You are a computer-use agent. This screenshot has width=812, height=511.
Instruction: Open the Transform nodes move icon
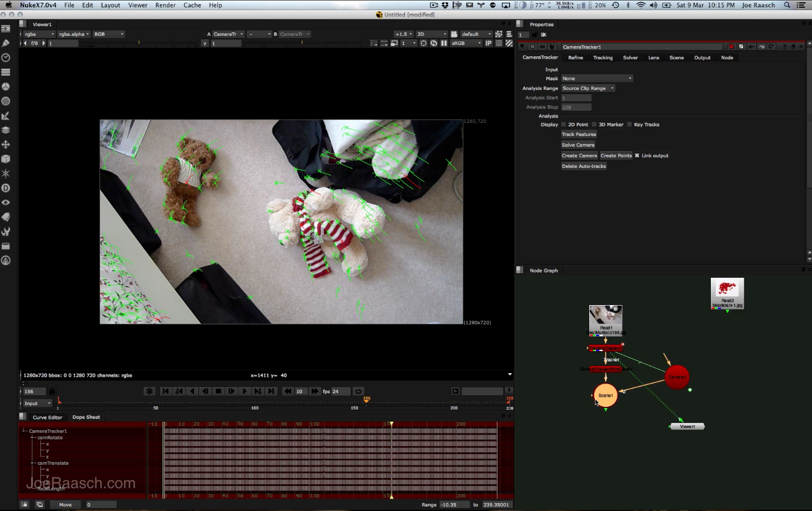(6, 145)
